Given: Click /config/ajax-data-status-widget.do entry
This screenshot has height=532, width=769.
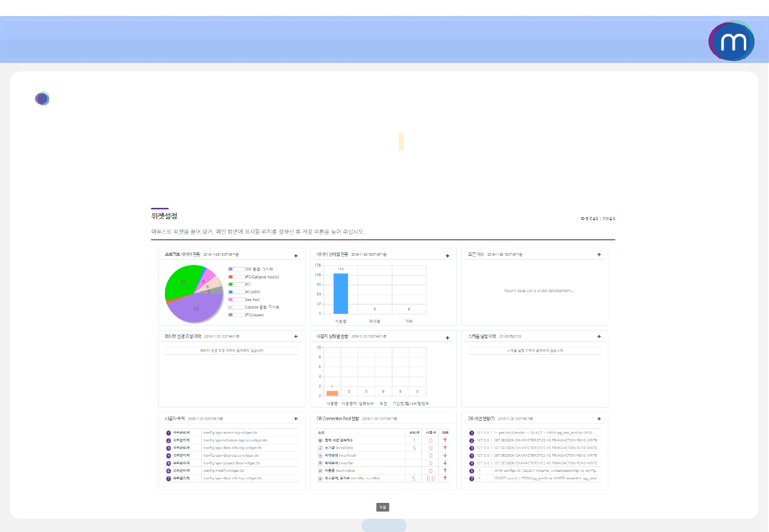Looking at the screenshot, I should (231, 456).
